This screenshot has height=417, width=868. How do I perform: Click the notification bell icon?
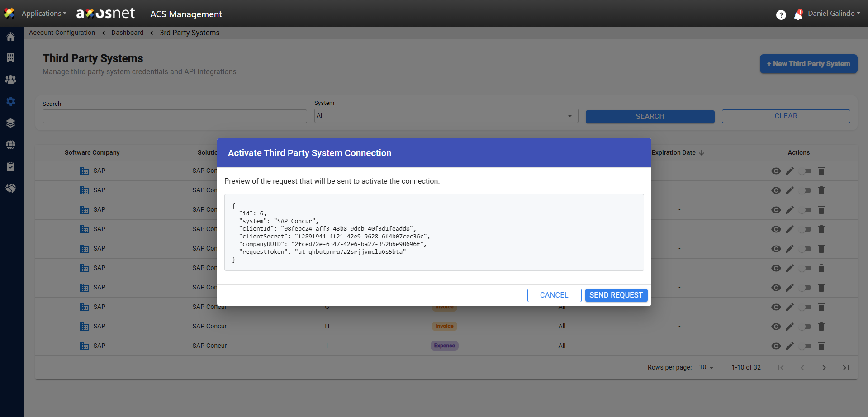[x=798, y=15]
